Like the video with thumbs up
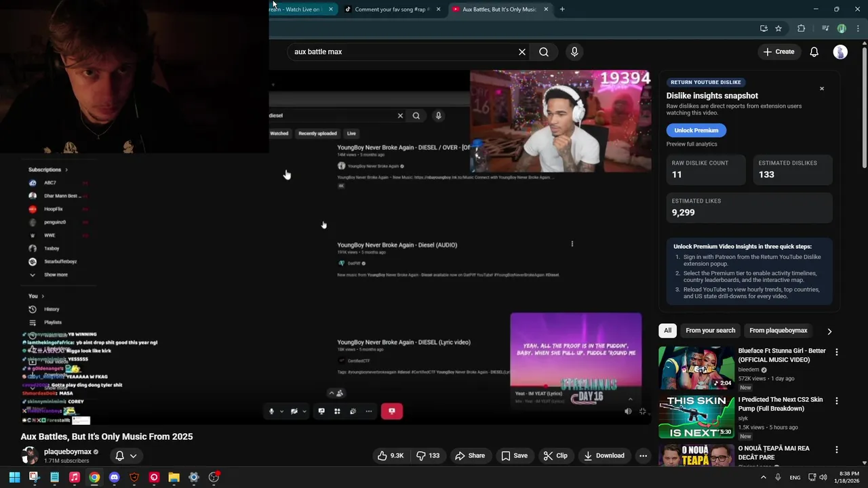 [391, 455]
